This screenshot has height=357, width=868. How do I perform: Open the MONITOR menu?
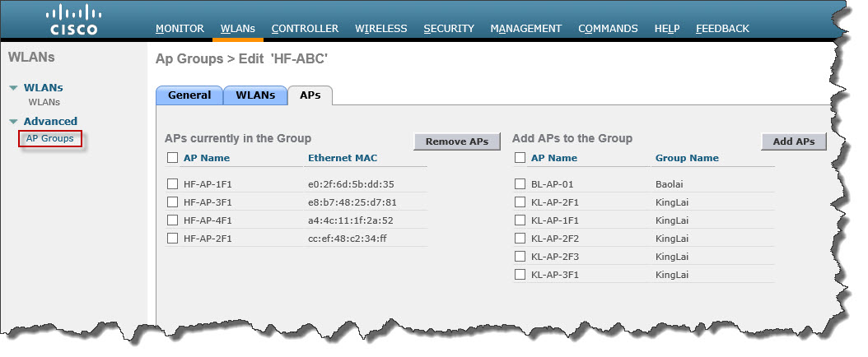click(180, 28)
